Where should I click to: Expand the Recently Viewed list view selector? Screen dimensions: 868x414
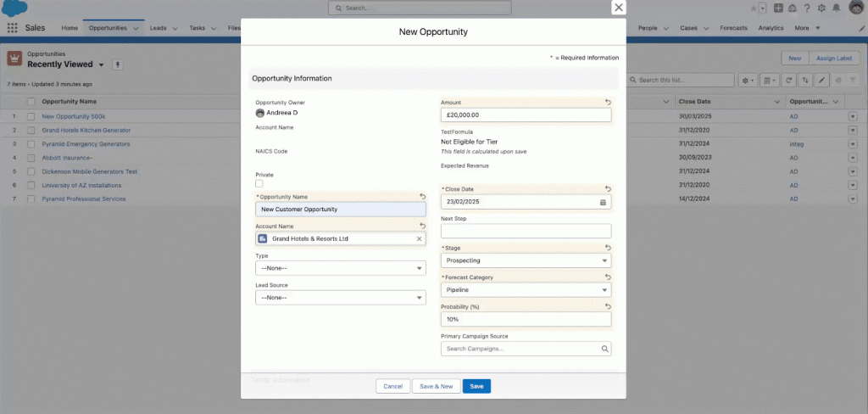pyautogui.click(x=101, y=64)
